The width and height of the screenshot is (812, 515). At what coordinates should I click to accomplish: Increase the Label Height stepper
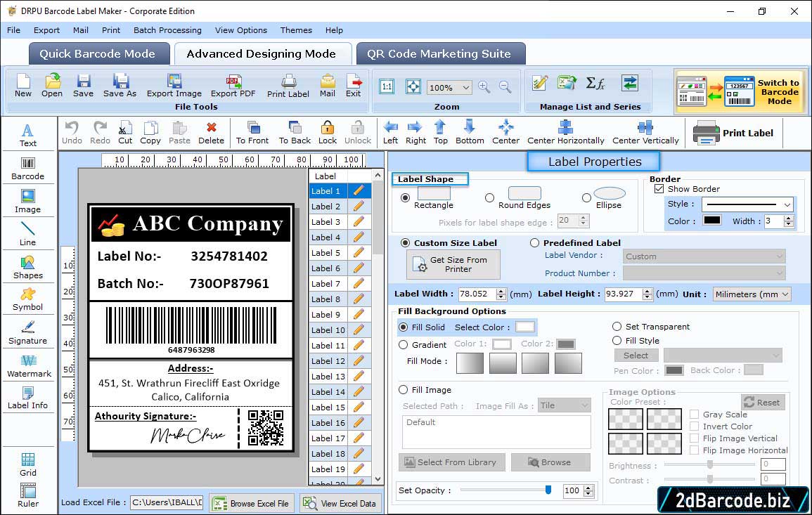(x=647, y=291)
